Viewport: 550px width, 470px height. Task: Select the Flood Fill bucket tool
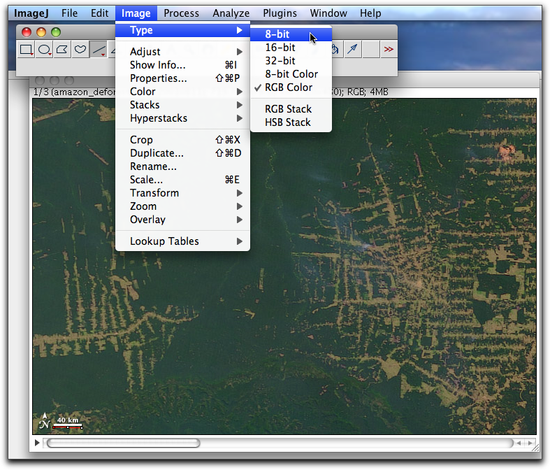pos(336,49)
